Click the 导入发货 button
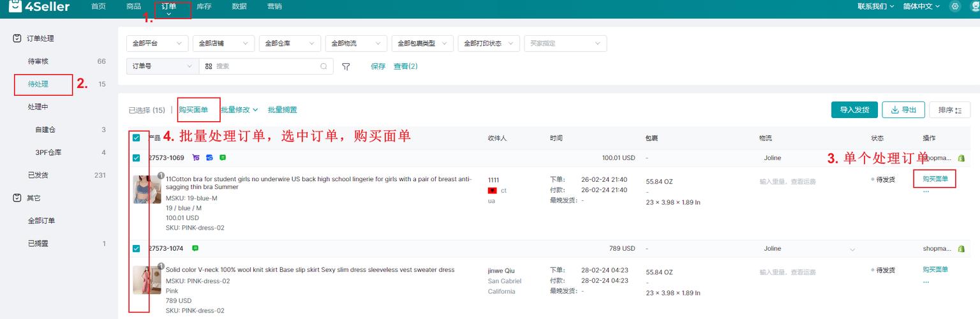The height and width of the screenshot is (319, 980). [854, 110]
